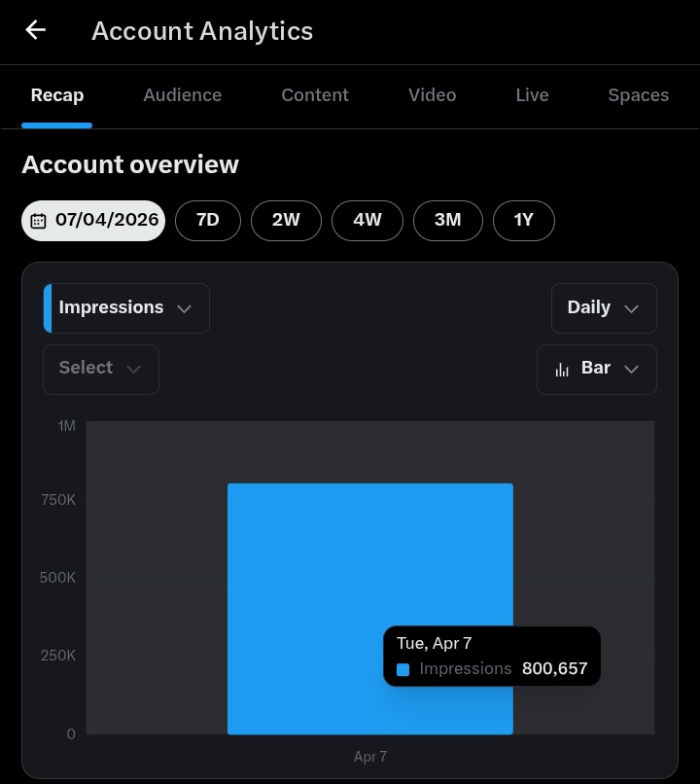Viewport: 700px width, 784px height.
Task: Click the 500K axis label
Action: (57, 578)
